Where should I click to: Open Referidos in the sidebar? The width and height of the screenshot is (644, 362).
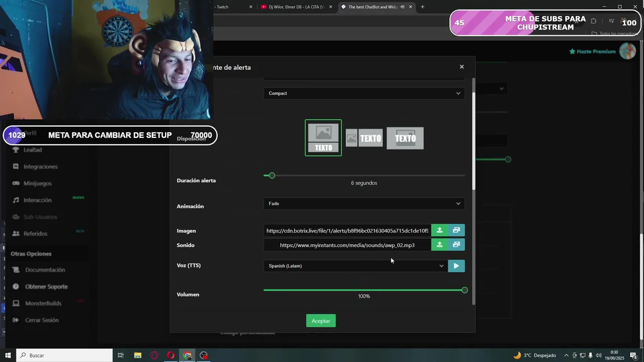(35, 234)
